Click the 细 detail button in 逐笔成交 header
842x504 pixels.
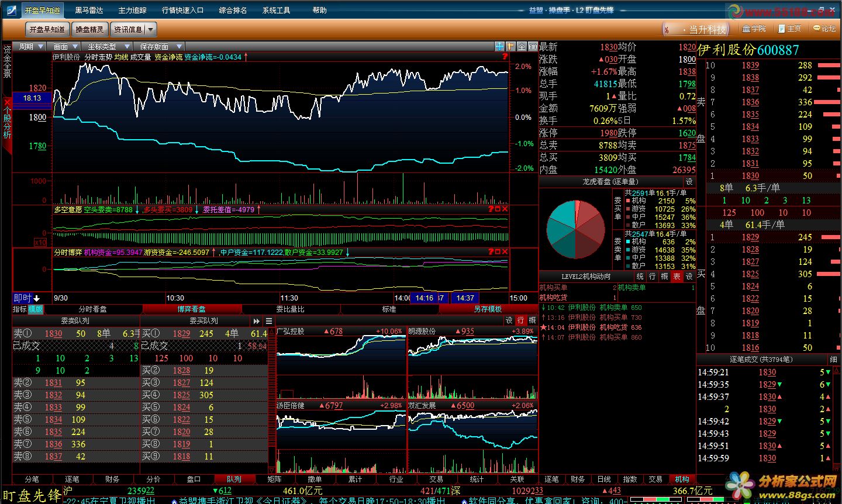[833, 359]
